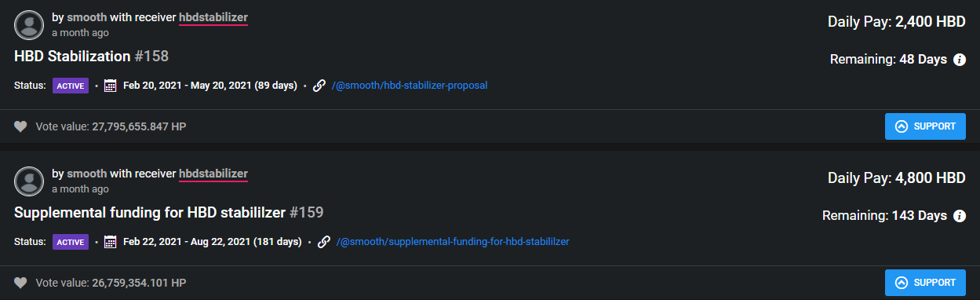Click ACTIVE status badge on proposal #158
This screenshot has height=300, width=980.
(71, 86)
